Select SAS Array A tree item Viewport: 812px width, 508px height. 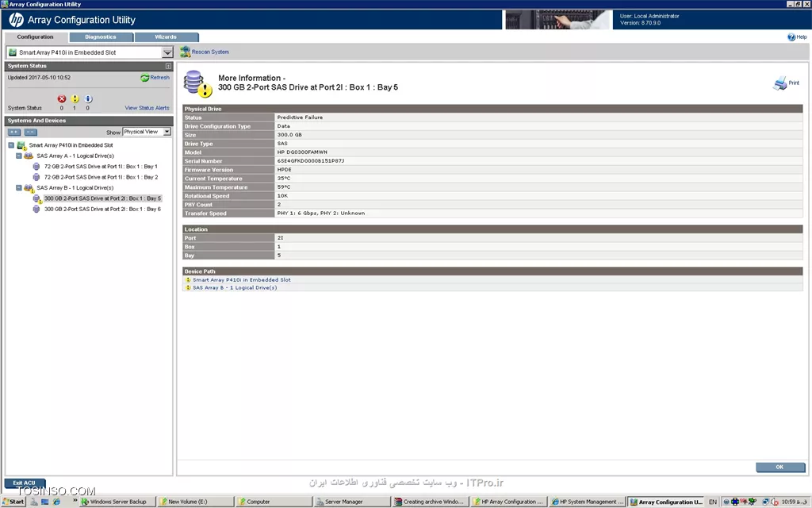[x=75, y=156]
